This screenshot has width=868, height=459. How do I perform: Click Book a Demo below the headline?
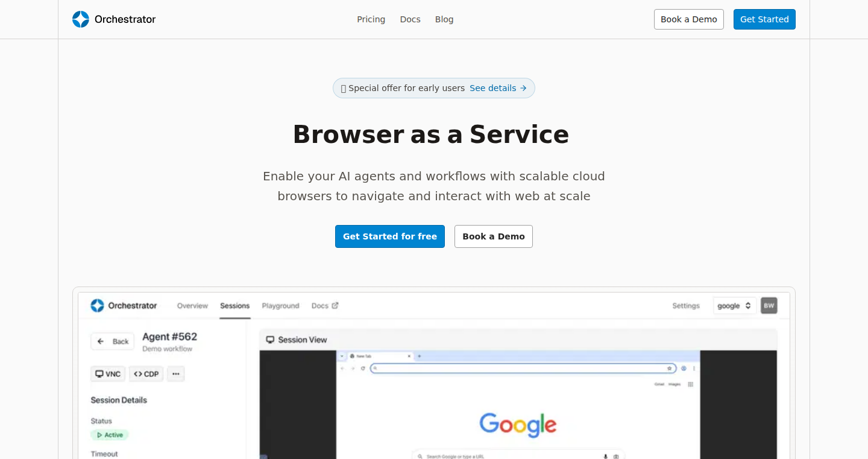pos(494,236)
